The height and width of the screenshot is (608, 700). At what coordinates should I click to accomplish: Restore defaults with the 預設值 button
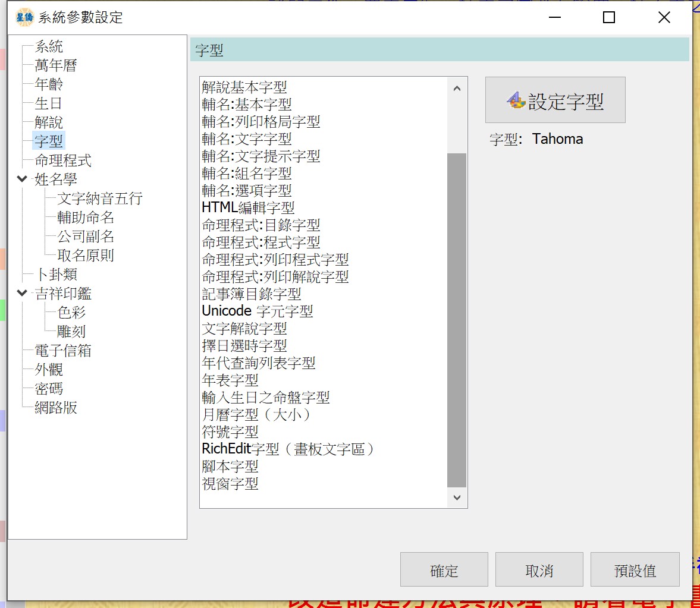(x=635, y=570)
